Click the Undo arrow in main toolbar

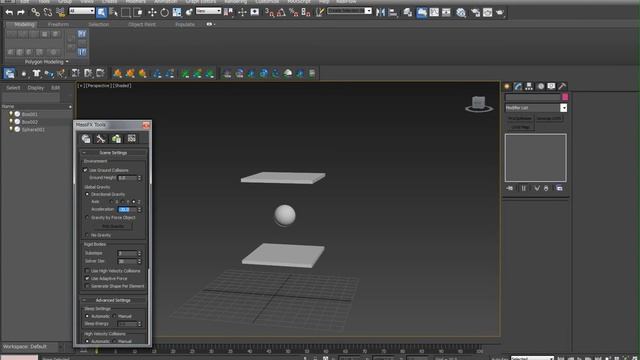pyautogui.click(x=9, y=12)
